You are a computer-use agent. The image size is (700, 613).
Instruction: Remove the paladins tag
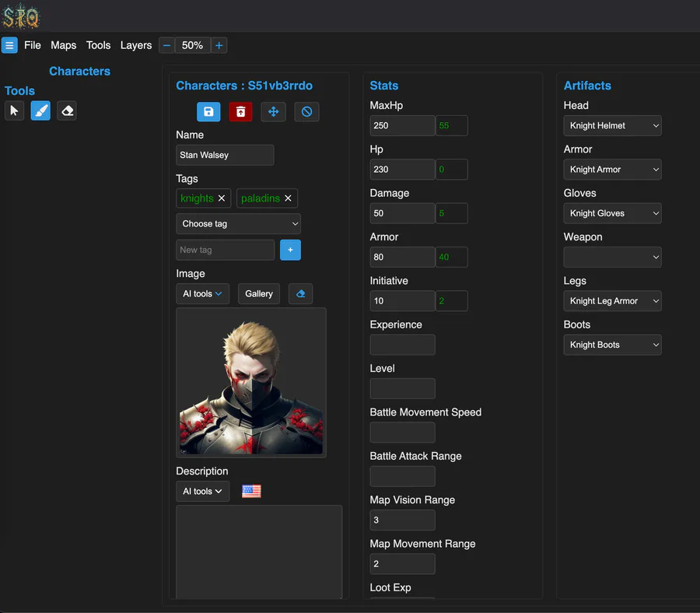[x=288, y=198]
